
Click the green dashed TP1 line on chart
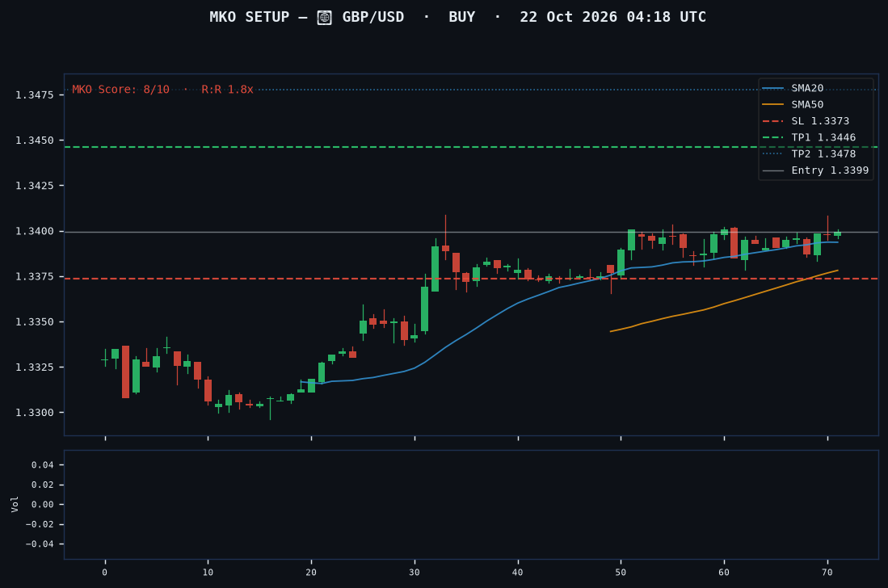pyautogui.click(x=471, y=147)
